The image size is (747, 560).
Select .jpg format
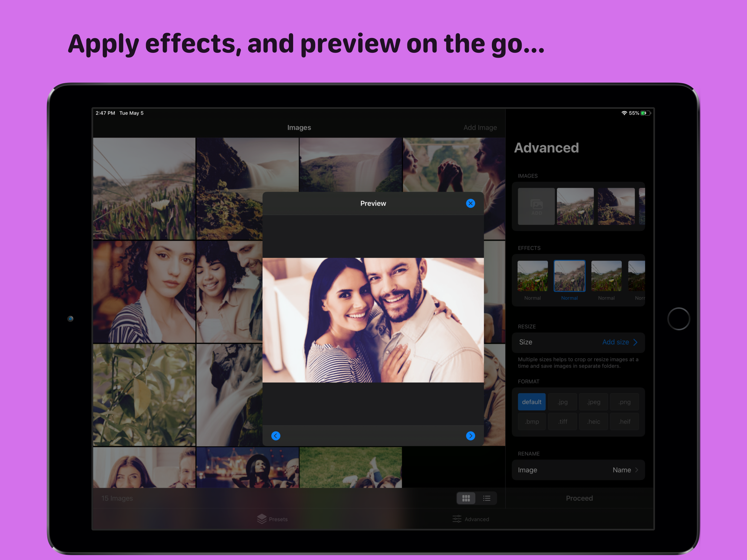(562, 402)
